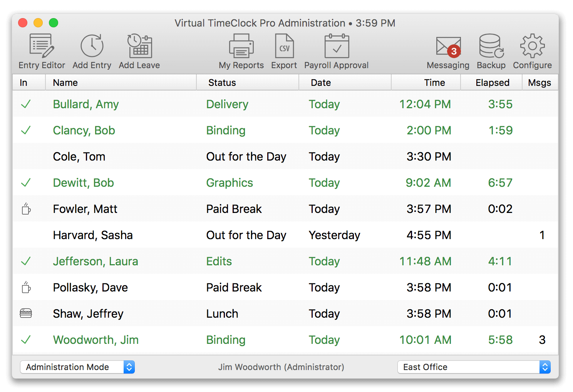Sort by the Elapsed column header
573x392 pixels.
coord(493,82)
